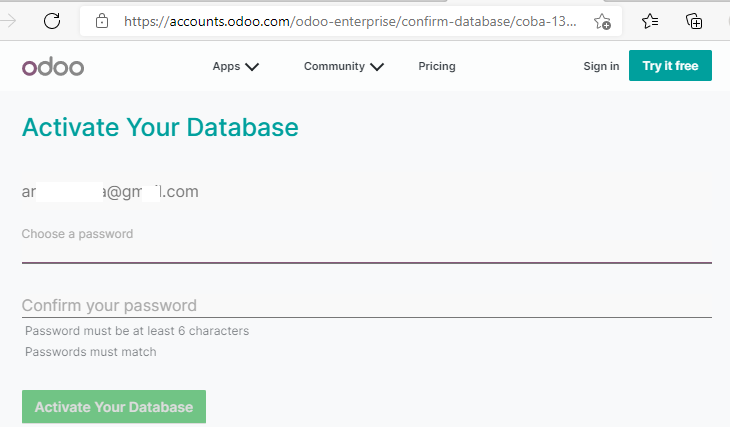This screenshot has width=730, height=427.
Task: Click the Confirm your password field
Action: click(367, 305)
